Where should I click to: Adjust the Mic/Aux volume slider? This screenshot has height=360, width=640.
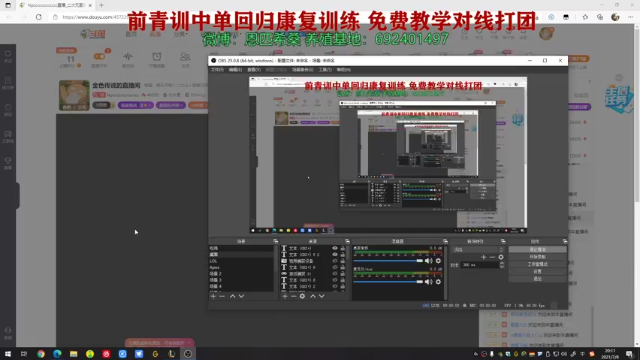[x=388, y=282]
